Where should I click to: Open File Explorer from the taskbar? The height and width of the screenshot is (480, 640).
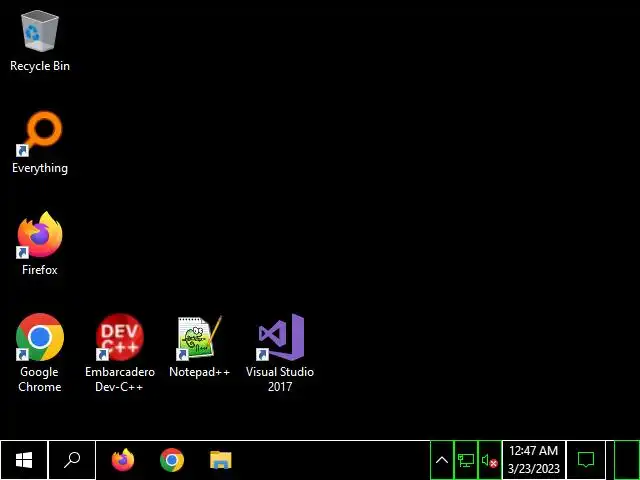click(221, 460)
